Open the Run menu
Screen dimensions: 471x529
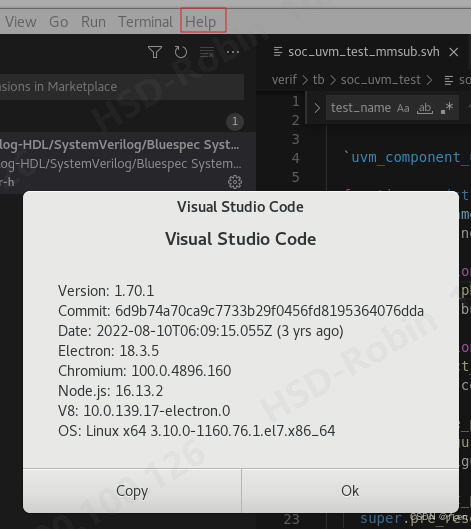click(93, 22)
